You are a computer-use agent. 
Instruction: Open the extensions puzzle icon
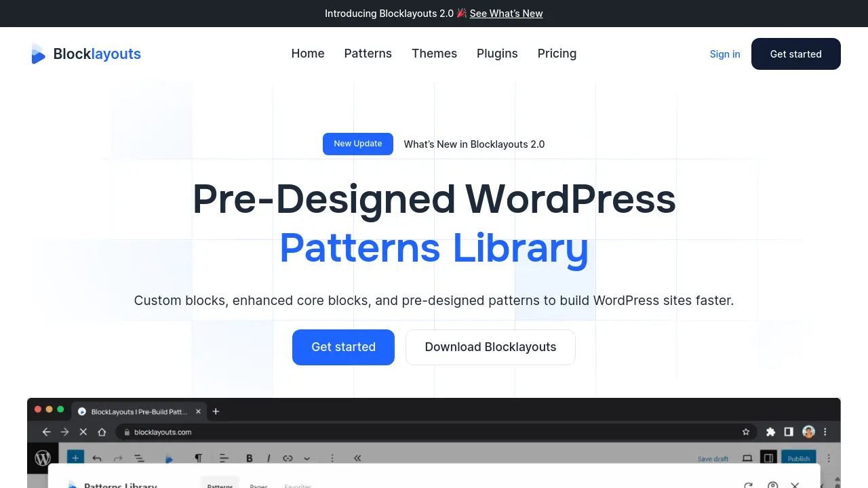(x=770, y=432)
